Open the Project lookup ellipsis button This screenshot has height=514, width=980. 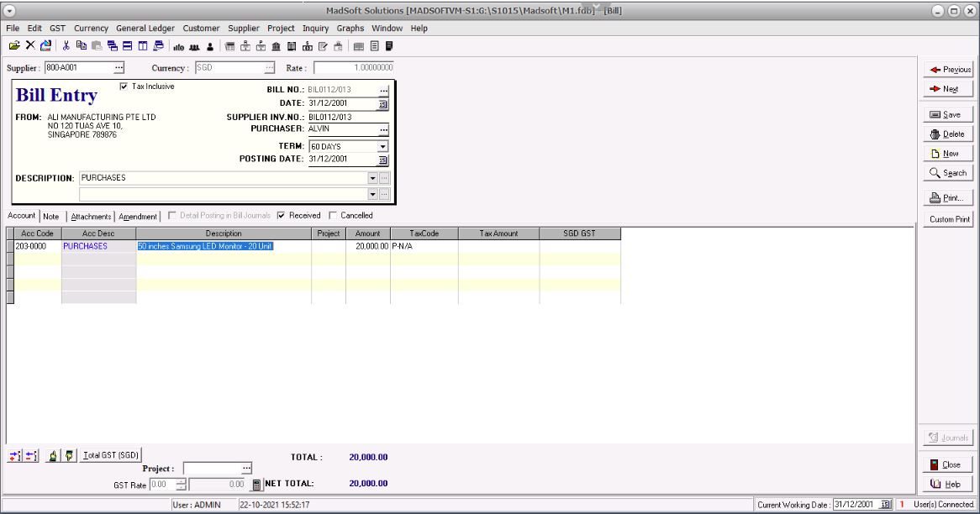coord(246,468)
